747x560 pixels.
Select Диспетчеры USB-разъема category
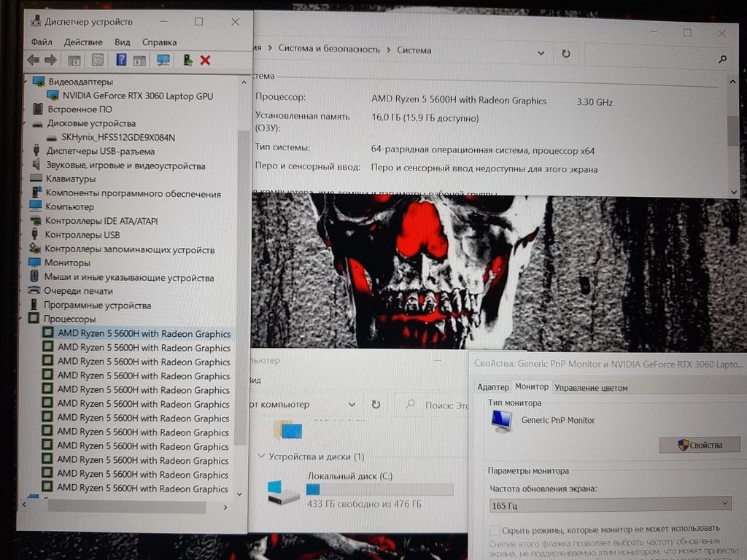(101, 152)
